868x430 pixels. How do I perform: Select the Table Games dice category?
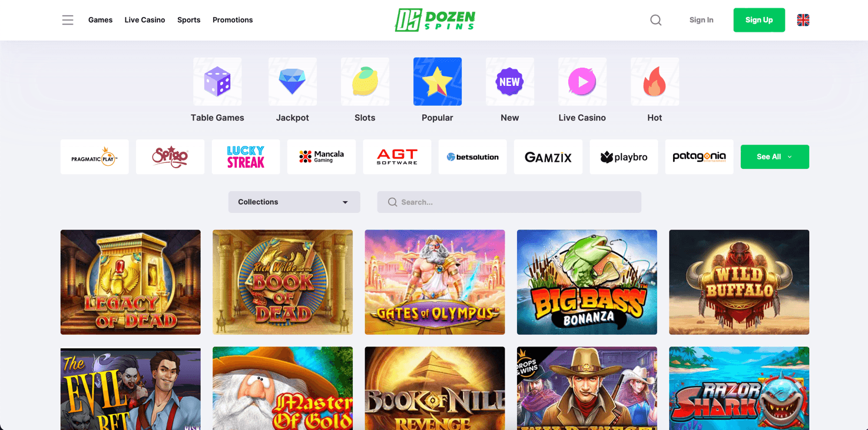pyautogui.click(x=217, y=82)
